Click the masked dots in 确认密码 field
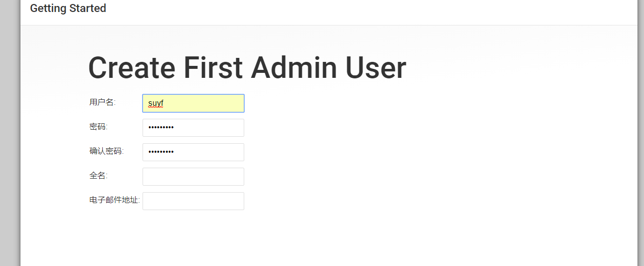This screenshot has width=644, height=266. pyautogui.click(x=161, y=153)
